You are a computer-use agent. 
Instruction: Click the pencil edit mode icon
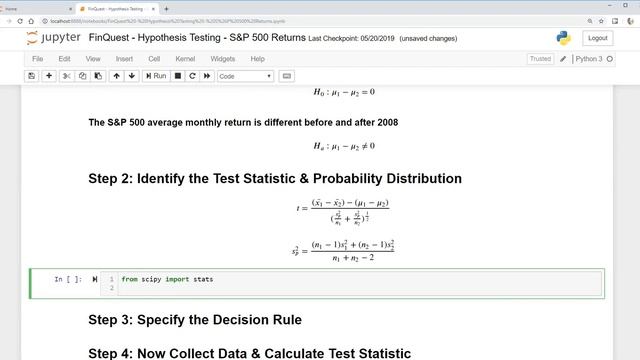coord(563,59)
